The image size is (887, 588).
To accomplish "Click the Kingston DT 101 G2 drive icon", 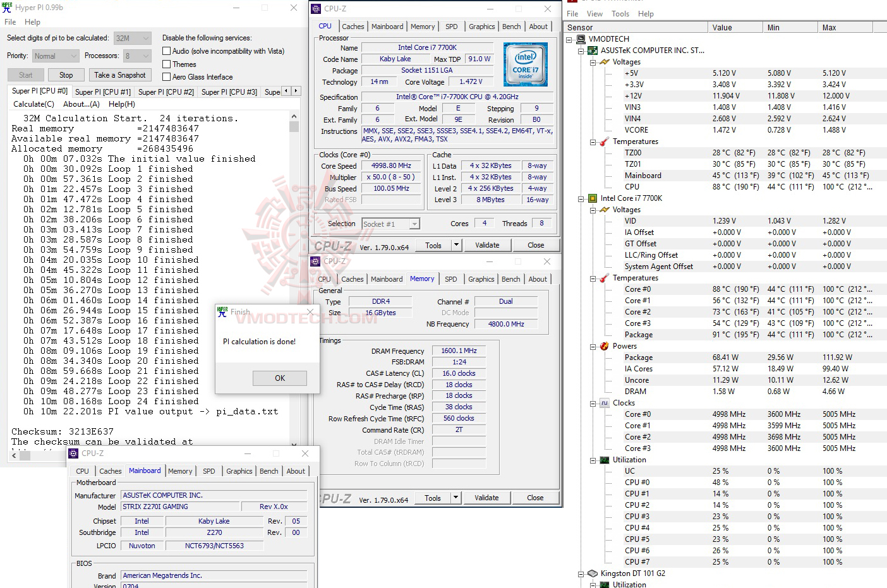I will point(593,573).
